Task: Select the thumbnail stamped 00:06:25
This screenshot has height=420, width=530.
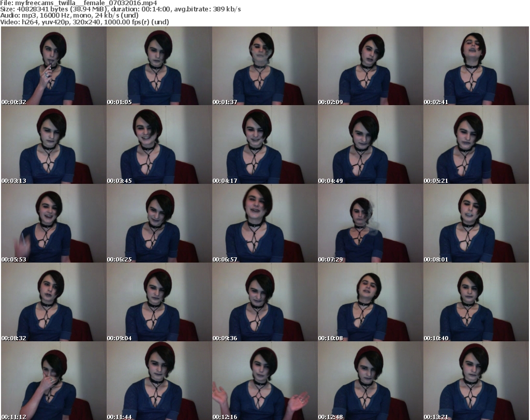Action: 159,224
